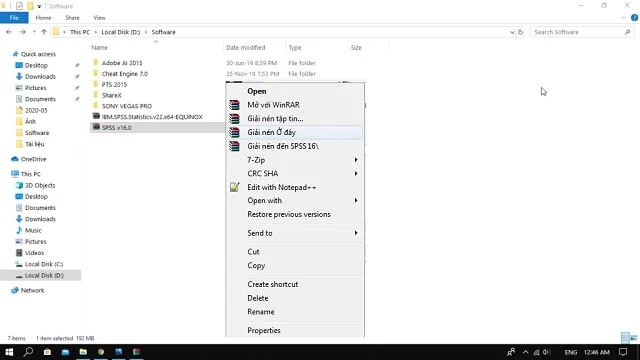Screen dimensions: 640x360
Task: Open the Windows Start menu
Action: (9, 352)
